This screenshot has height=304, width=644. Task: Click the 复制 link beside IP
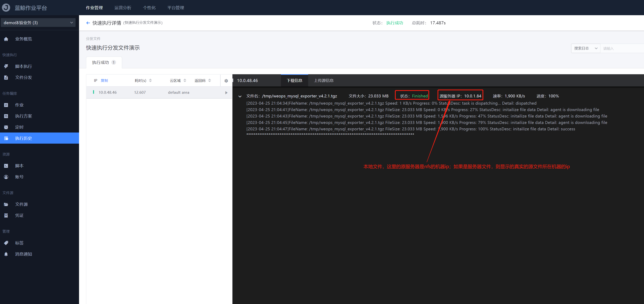pos(104,80)
